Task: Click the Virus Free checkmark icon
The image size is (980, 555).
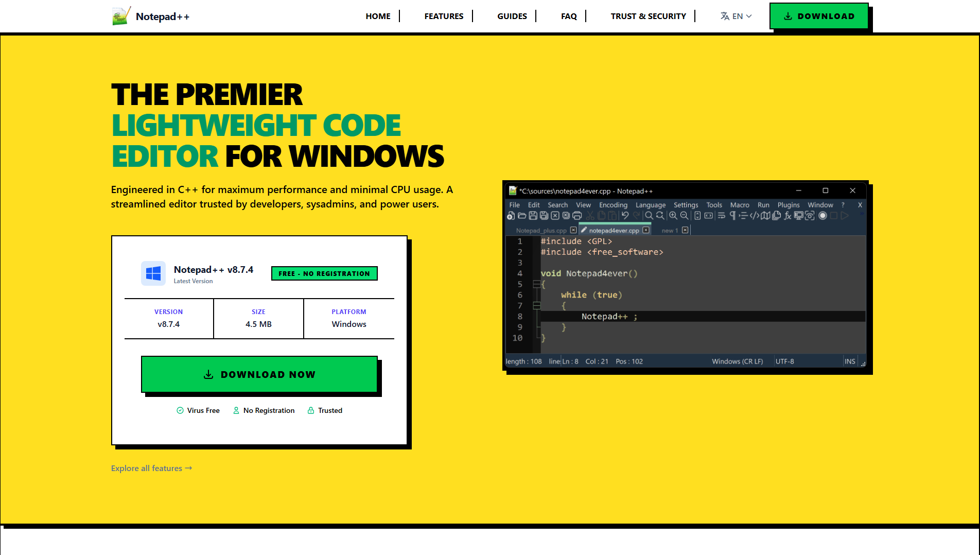Action: point(180,410)
